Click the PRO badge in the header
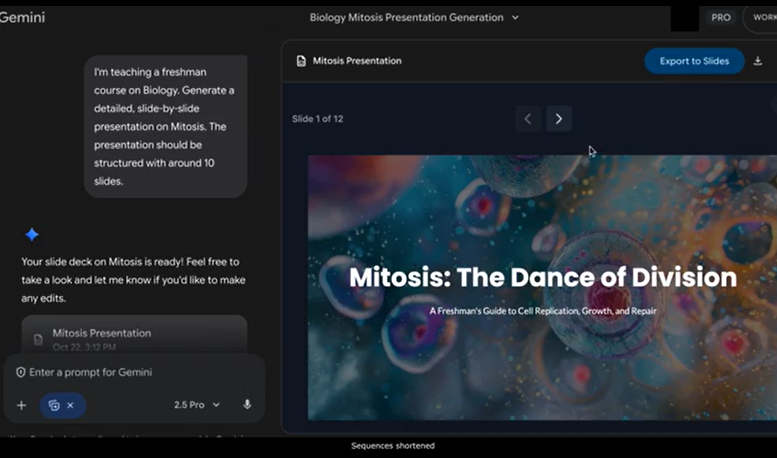777x458 pixels. coord(720,17)
